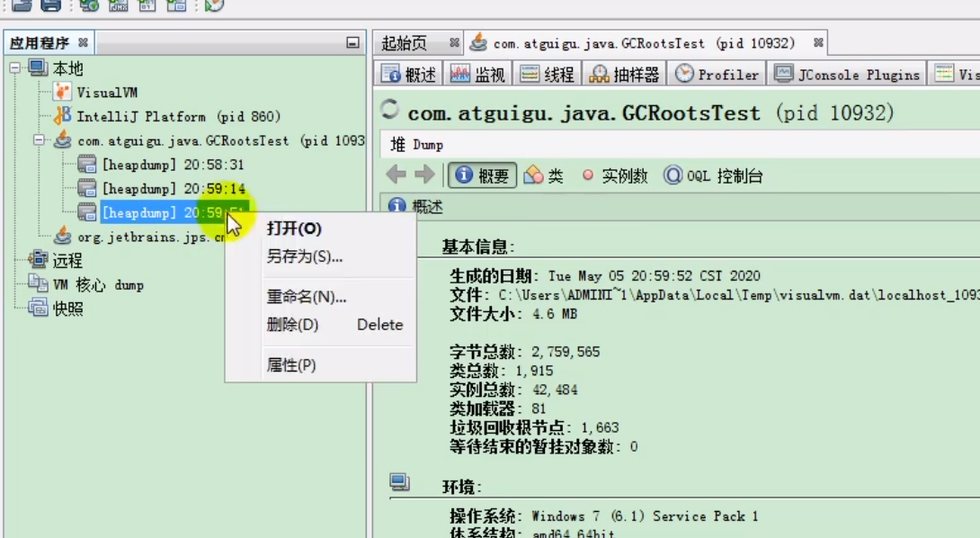Click the 类总数 1,915 value

coord(534,371)
